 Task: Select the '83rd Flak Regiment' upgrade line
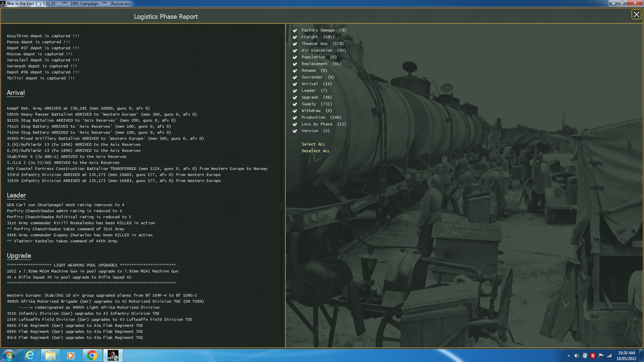click(75, 338)
